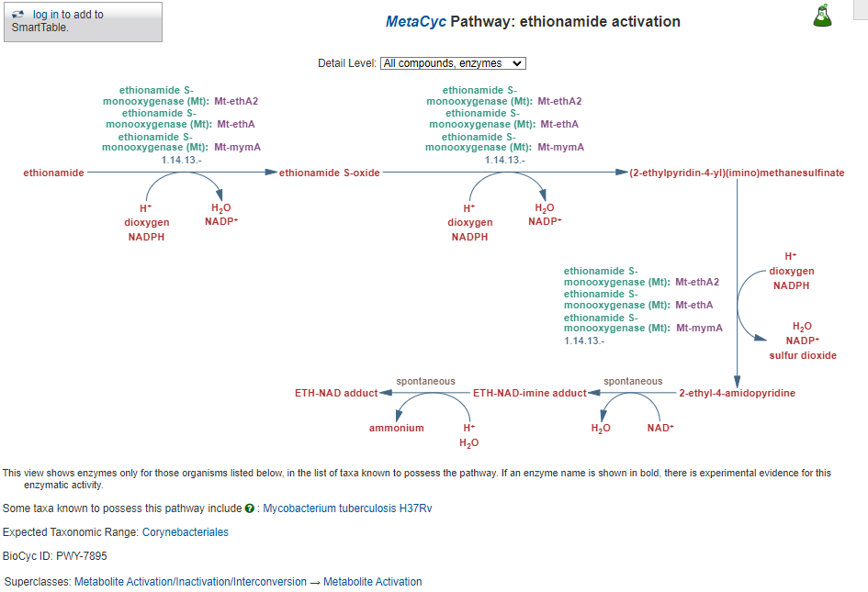The image size is (868, 592).
Task: Select the ETH-NAD-imine adduct compound
Action: [x=529, y=394]
